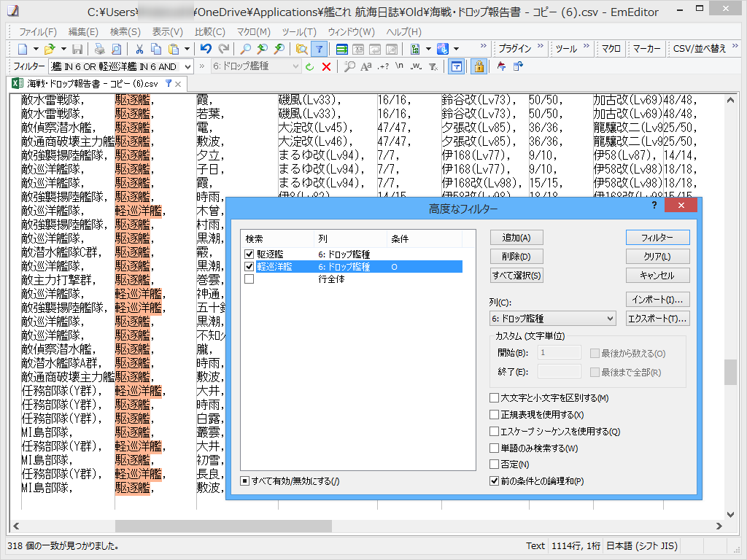
Task: Click the Copy icon
Action: [x=156, y=49]
